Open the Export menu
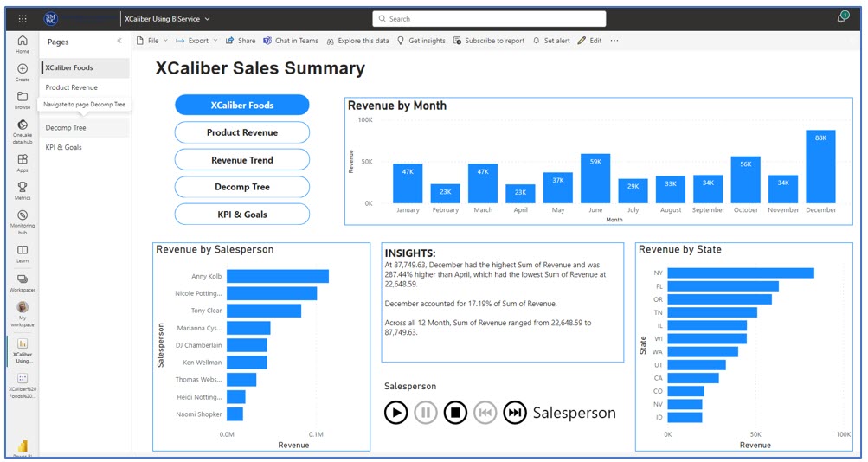 [196, 41]
